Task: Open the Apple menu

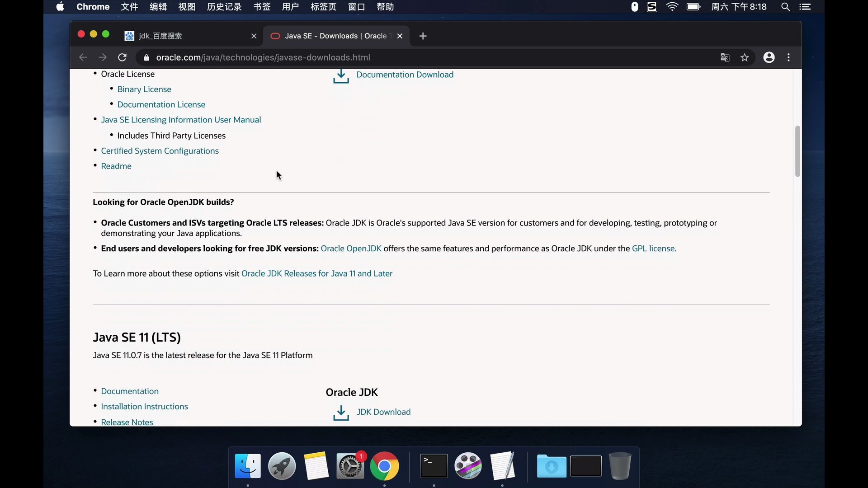Action: coord(60,7)
